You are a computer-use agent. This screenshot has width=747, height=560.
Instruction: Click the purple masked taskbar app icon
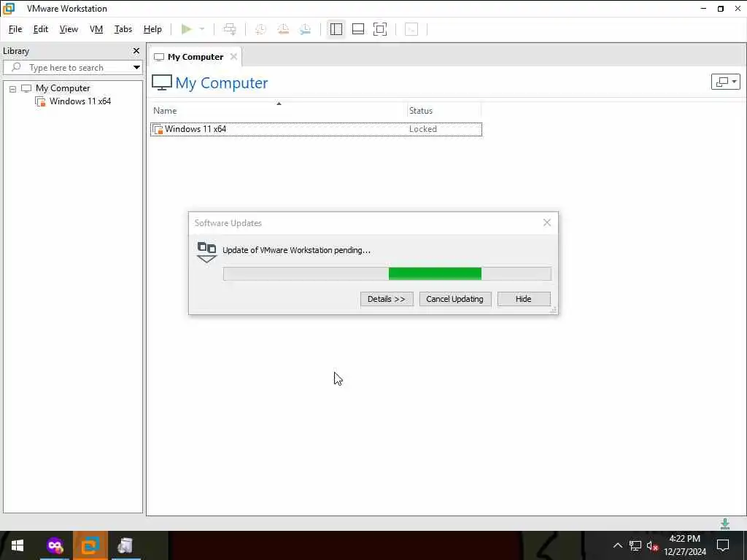tap(55, 545)
